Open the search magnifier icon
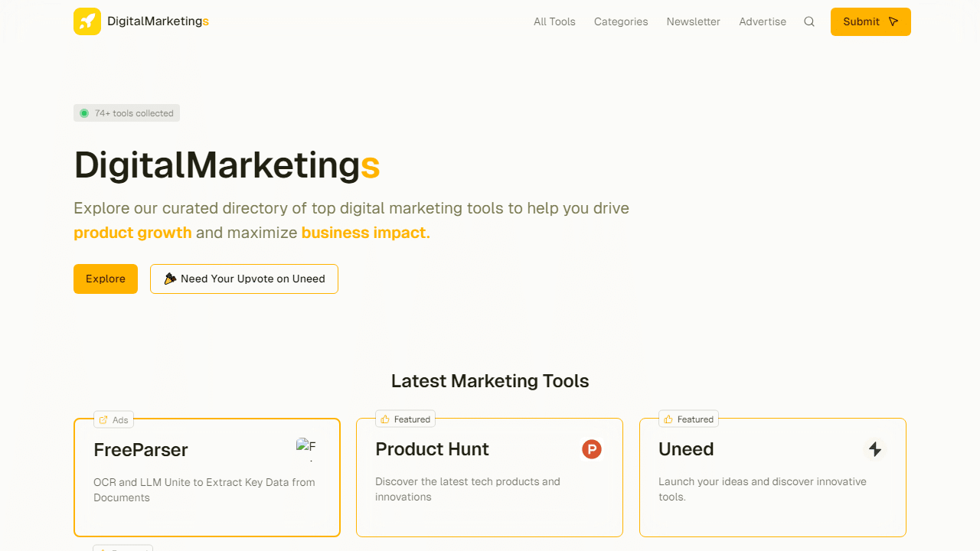 tap(809, 21)
